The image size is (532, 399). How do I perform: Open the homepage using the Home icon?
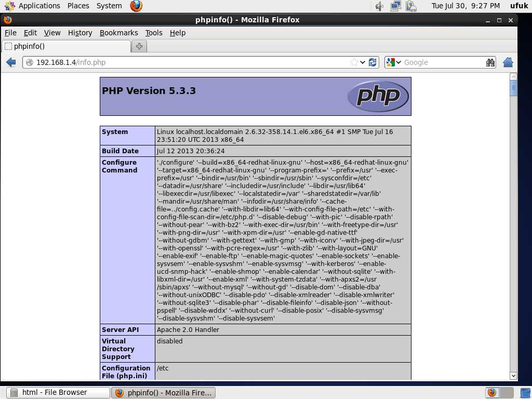[x=508, y=62]
